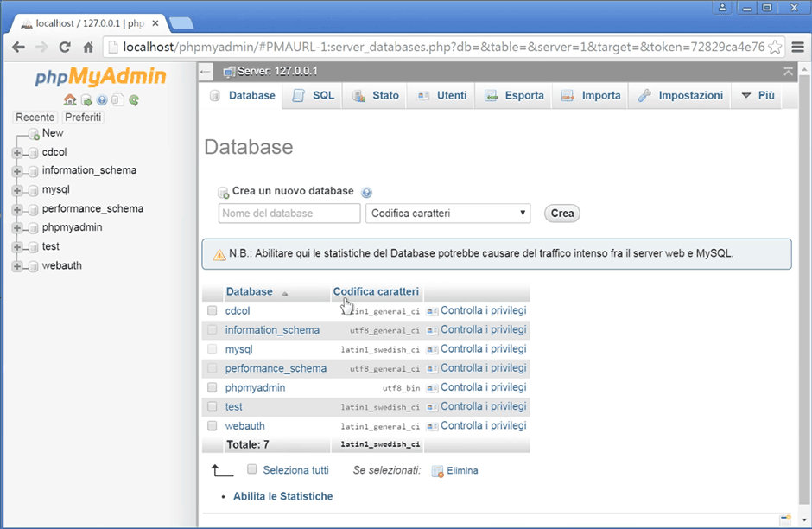Check the box for the cdcol database
This screenshot has height=529, width=812.
coord(212,311)
